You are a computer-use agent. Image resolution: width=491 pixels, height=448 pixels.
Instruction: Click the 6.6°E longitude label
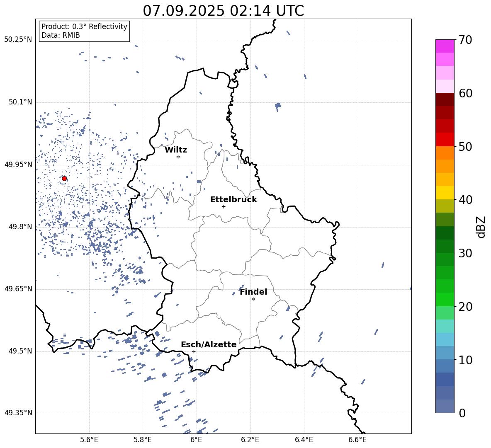(x=357, y=440)
